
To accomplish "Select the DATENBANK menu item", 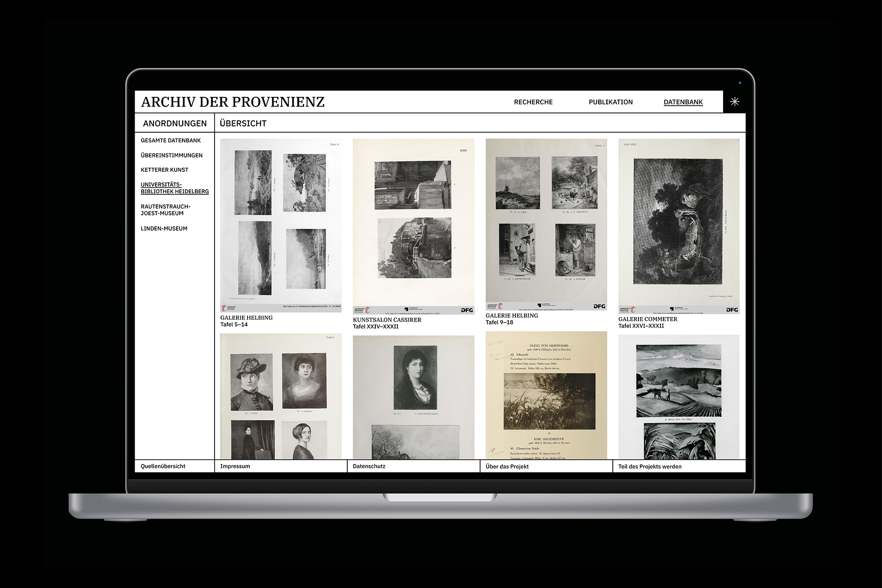I will 683,102.
